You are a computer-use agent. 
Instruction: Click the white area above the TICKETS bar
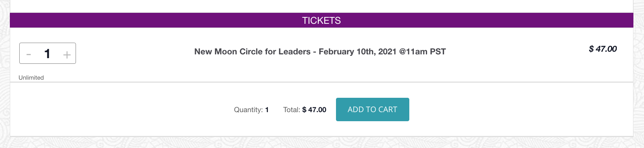coord(321,6)
